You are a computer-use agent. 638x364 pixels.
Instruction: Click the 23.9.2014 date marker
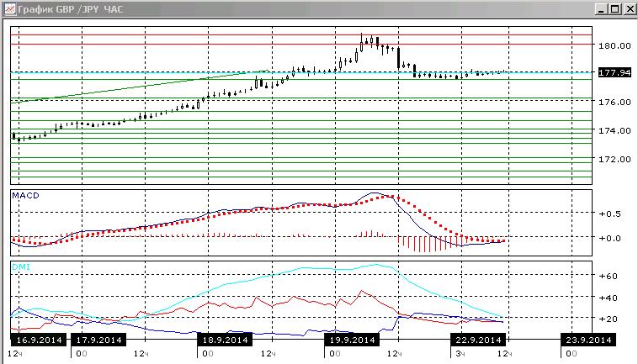(588, 340)
